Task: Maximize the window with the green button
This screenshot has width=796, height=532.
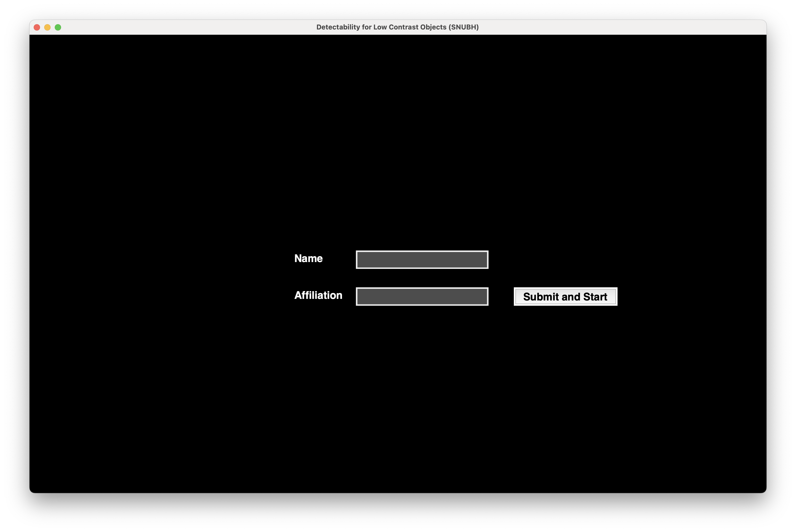Action: coord(58,27)
